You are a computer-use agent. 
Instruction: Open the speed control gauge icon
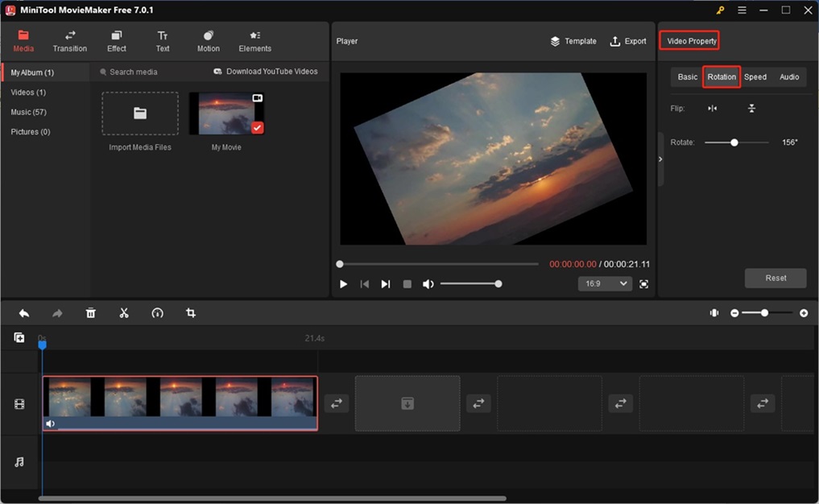pos(158,312)
